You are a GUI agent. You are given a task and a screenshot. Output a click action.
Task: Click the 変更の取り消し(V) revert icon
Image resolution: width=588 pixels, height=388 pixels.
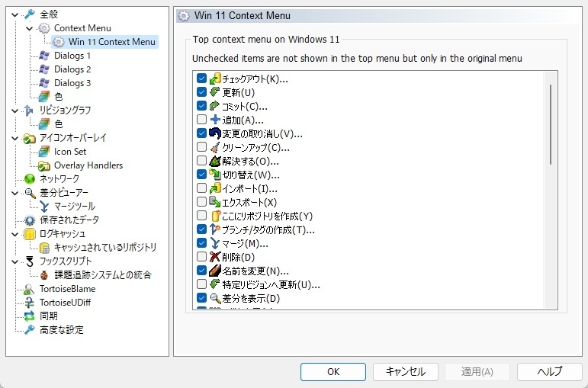215,133
